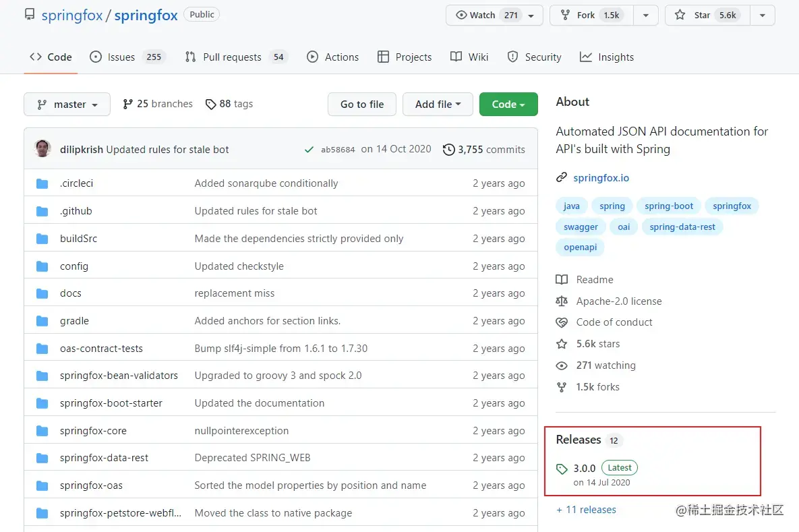Star the repository with Star button

708,16
